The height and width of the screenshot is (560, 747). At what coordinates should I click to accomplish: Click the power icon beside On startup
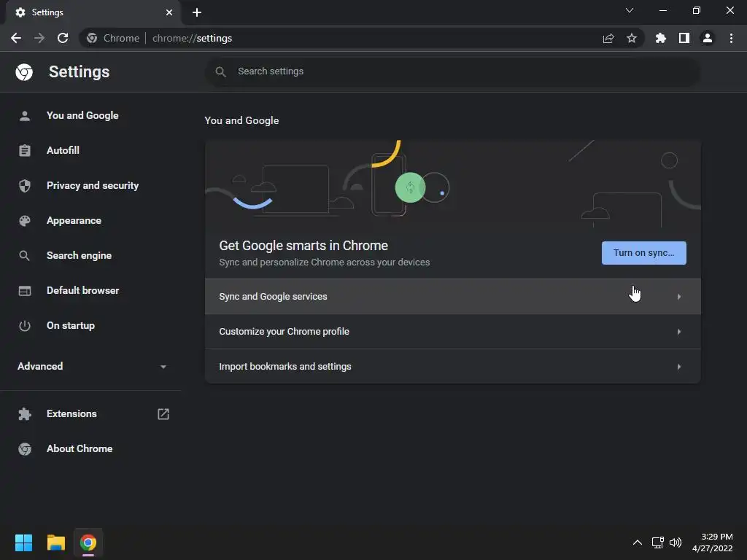(25, 326)
